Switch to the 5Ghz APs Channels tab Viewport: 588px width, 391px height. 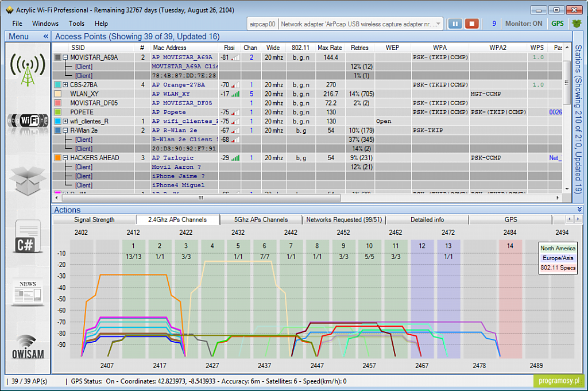pyautogui.click(x=261, y=220)
